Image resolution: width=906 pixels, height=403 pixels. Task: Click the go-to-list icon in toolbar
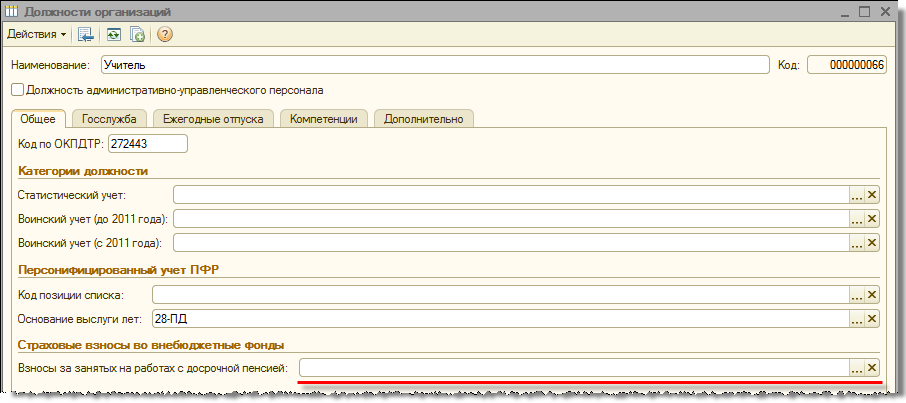86,34
